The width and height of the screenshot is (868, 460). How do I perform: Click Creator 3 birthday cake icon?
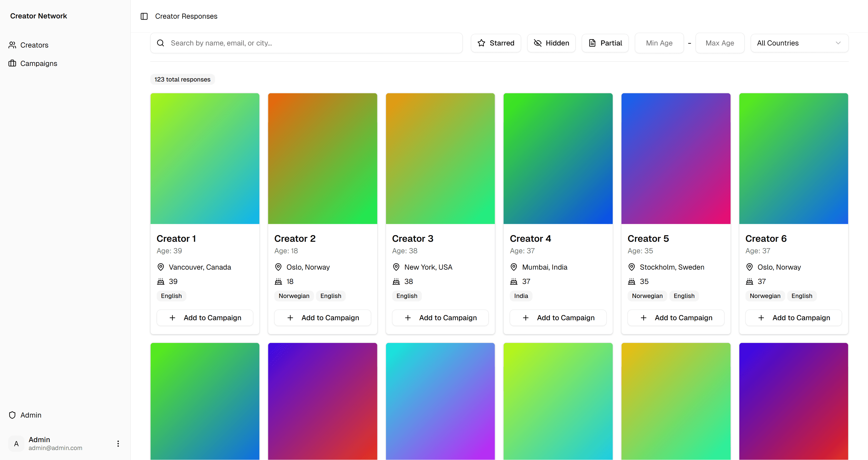(396, 281)
